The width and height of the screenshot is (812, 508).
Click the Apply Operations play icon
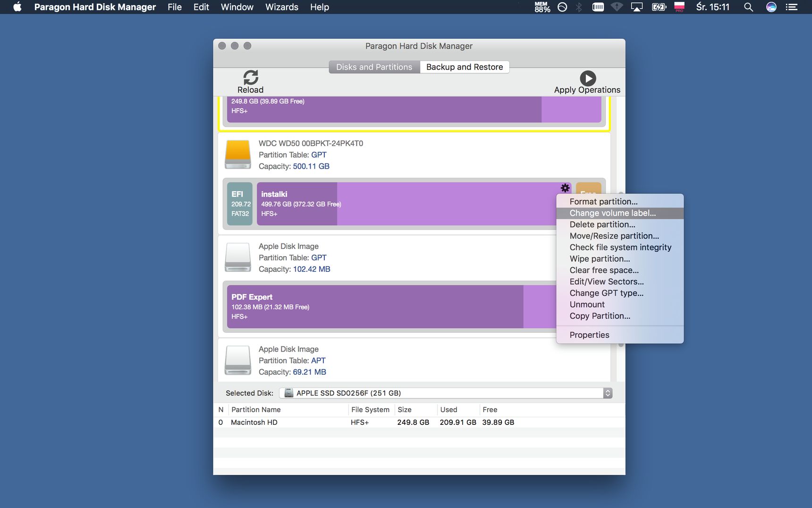click(588, 78)
